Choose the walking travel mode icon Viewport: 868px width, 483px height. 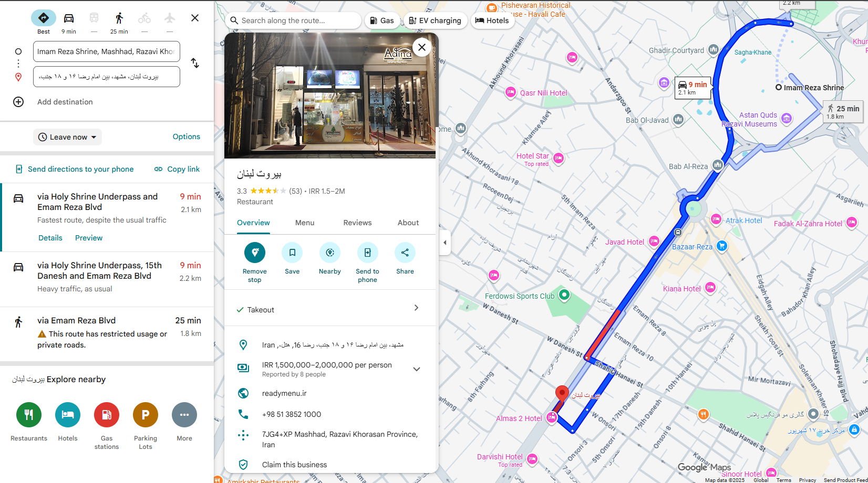point(119,18)
